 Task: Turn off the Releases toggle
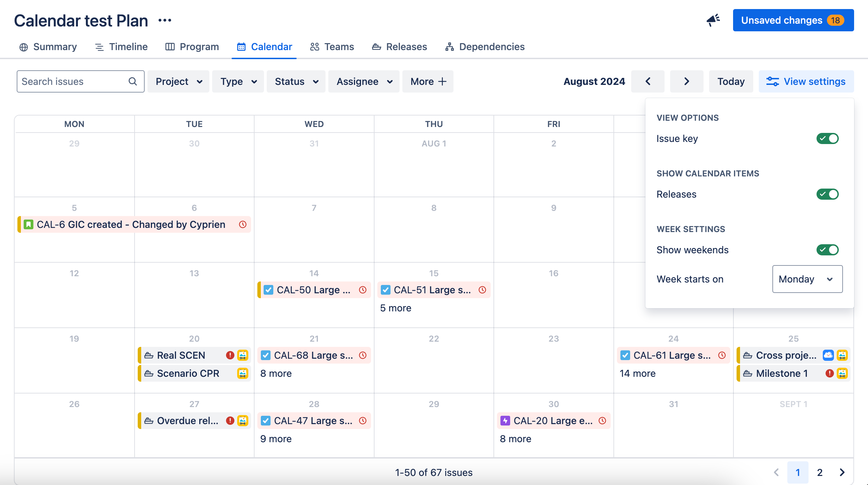tap(827, 194)
